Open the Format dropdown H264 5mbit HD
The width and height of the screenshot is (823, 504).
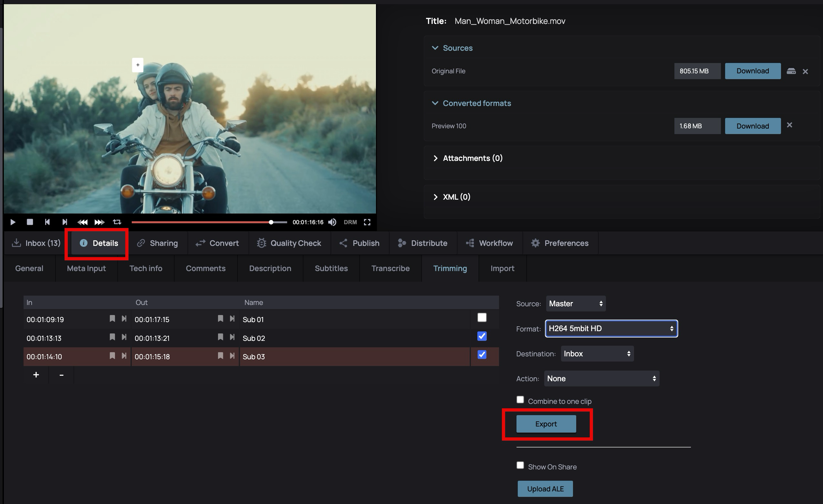[x=611, y=329]
